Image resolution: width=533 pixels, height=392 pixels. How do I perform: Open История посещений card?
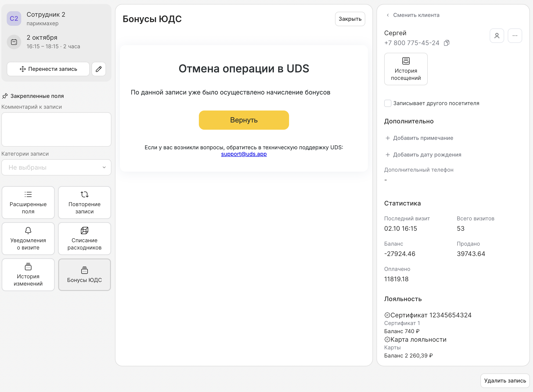click(x=406, y=69)
